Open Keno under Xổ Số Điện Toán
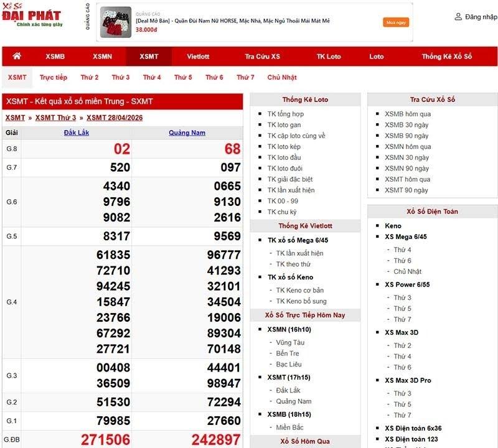The image size is (498, 448). (x=393, y=226)
